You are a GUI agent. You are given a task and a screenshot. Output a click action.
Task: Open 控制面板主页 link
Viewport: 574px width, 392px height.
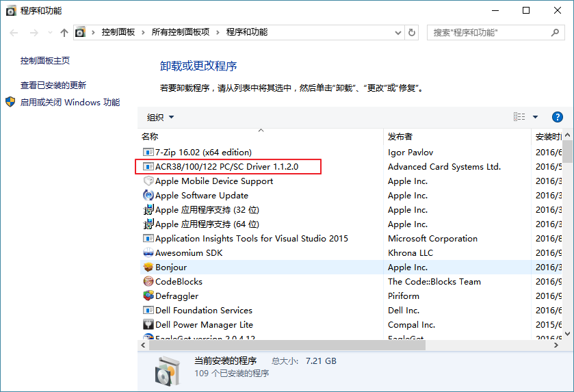coord(45,61)
